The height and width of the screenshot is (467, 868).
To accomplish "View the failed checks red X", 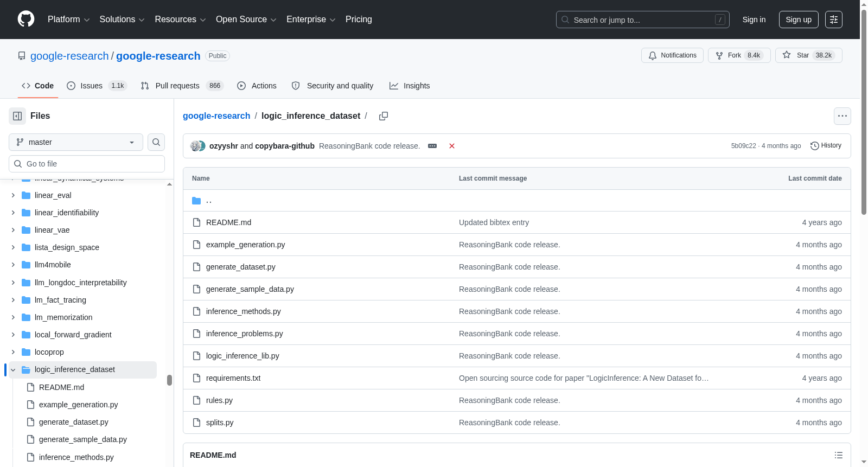I will (452, 146).
